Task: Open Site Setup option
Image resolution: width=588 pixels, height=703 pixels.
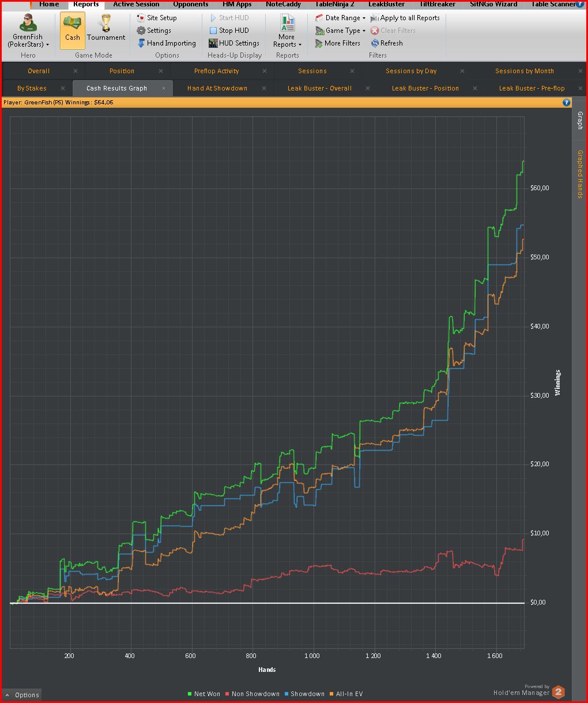Action: pos(157,18)
